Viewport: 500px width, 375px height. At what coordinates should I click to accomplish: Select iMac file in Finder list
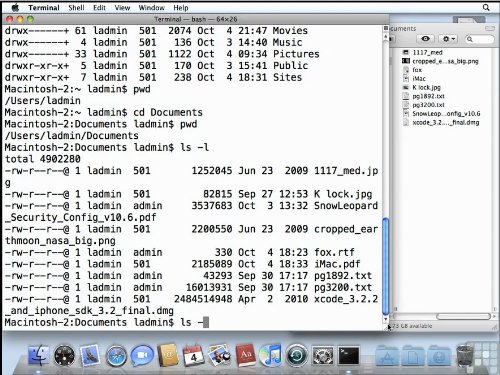point(419,78)
